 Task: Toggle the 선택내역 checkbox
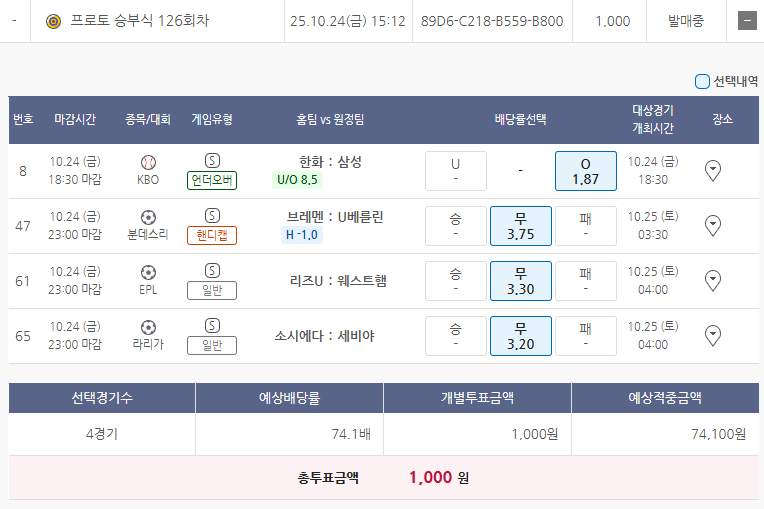pos(702,82)
